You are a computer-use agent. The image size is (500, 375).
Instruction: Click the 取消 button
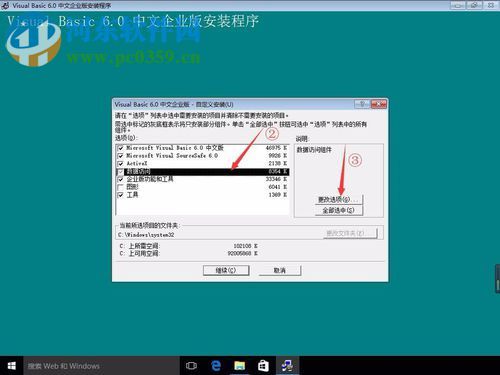[280, 270]
